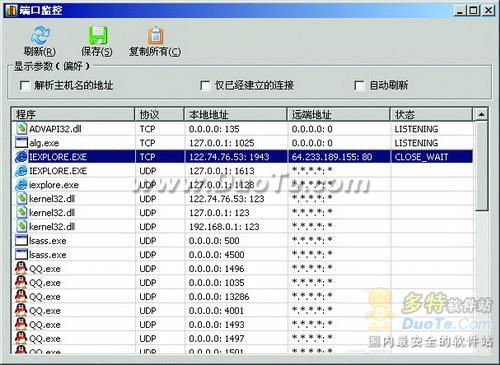The width and height of the screenshot is (500, 365).
Task: Click QQ penguin icon on port 1497 row
Action: [x=21, y=338]
